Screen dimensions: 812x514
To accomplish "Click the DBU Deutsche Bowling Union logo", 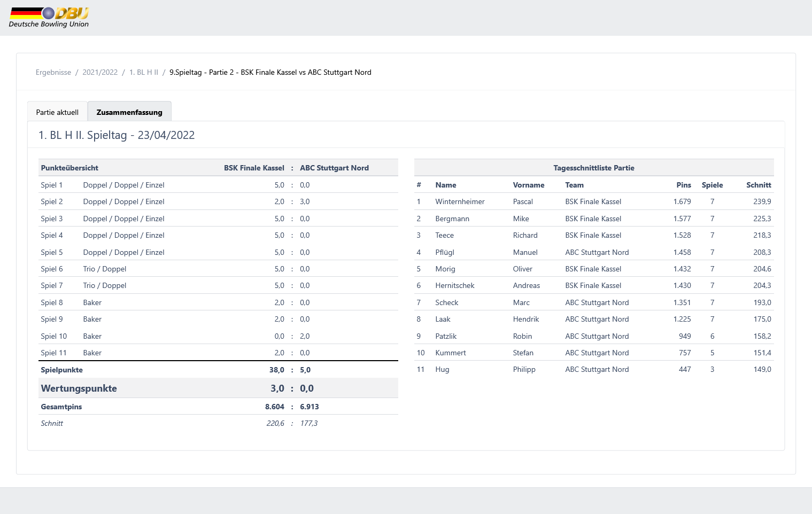I will pyautogui.click(x=49, y=18).
